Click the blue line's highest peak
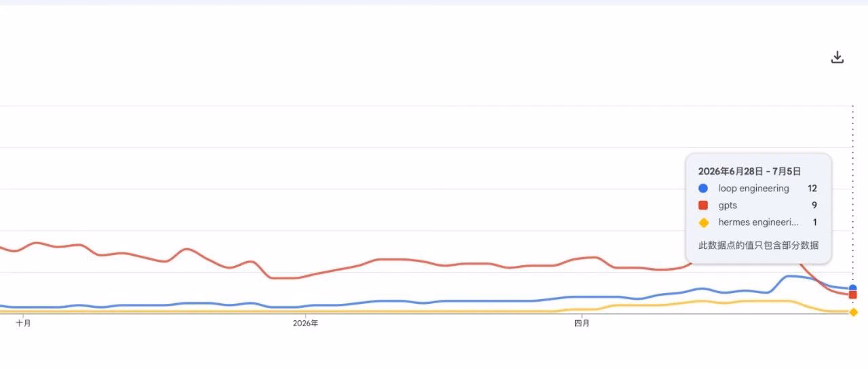868x369 pixels. [x=789, y=276]
